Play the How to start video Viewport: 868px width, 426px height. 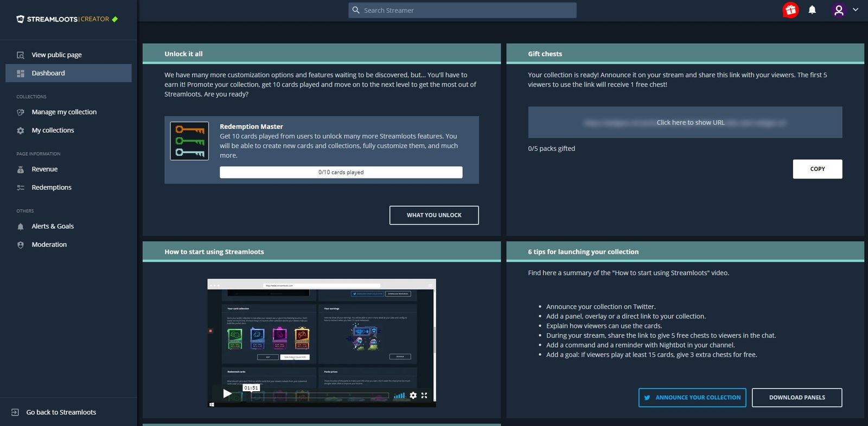227,393
